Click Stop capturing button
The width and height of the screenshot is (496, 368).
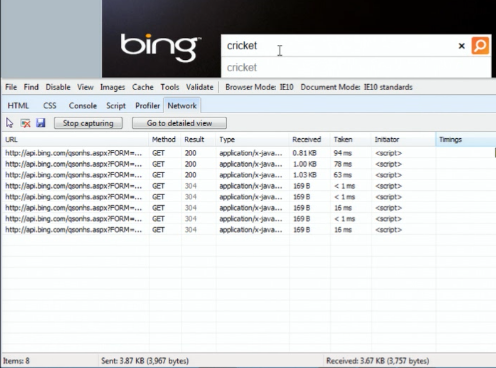click(88, 123)
